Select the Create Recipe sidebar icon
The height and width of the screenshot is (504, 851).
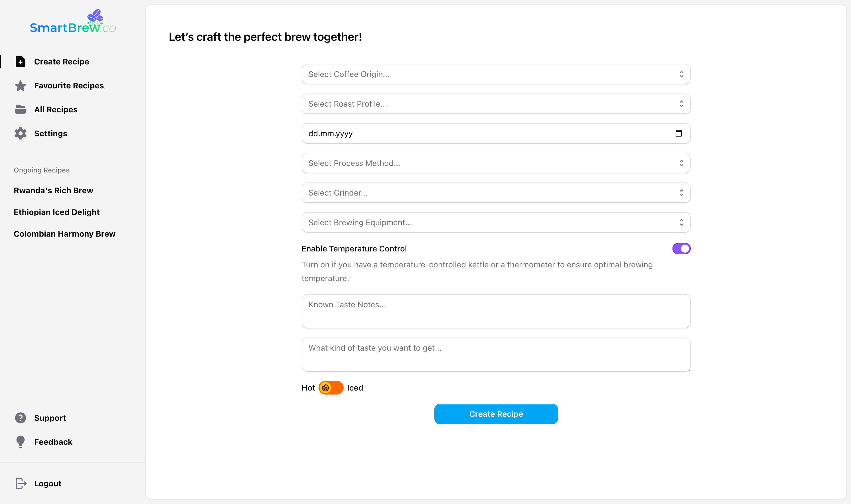[20, 62]
